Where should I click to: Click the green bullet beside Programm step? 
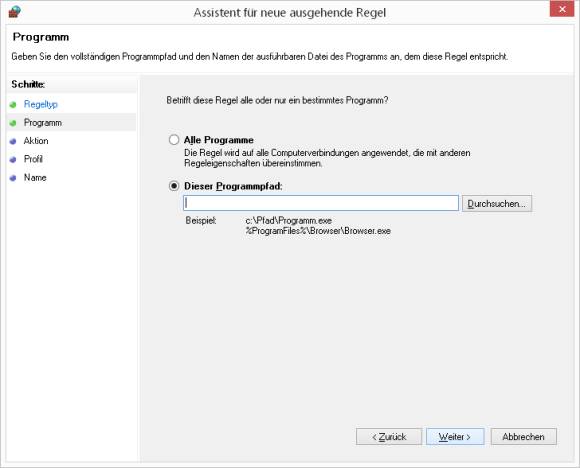click(13, 123)
